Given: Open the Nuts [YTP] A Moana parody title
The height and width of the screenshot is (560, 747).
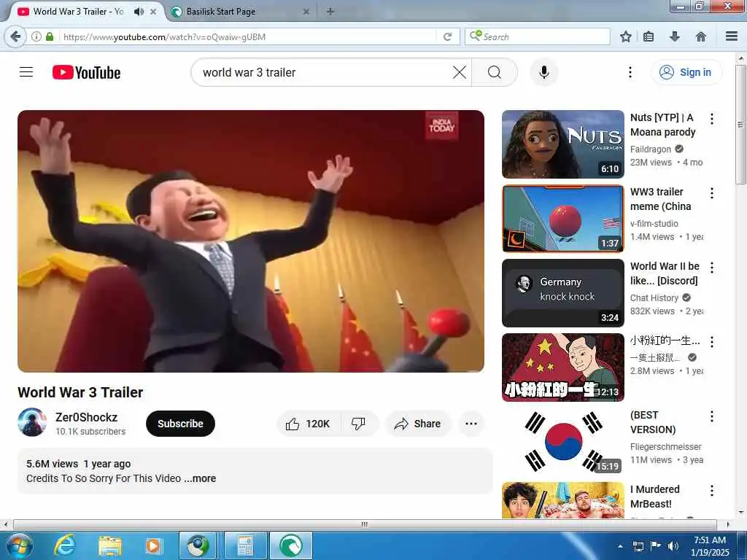Looking at the screenshot, I should (662, 125).
